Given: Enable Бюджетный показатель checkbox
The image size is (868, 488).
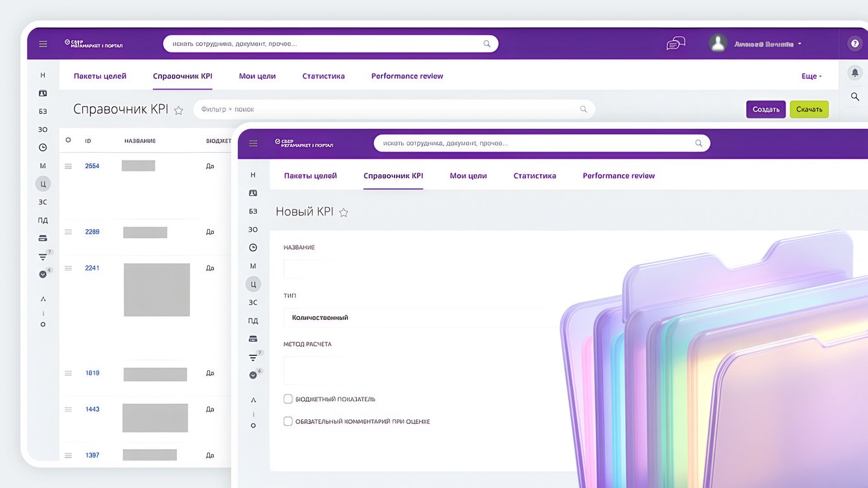Looking at the screenshot, I should (x=288, y=399).
